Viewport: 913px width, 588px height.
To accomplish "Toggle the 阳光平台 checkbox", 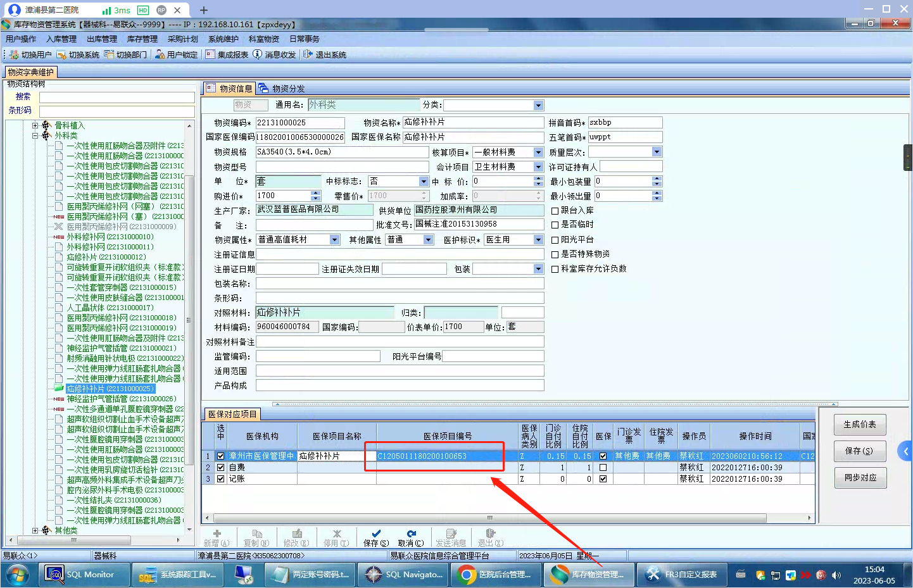I will tap(555, 240).
